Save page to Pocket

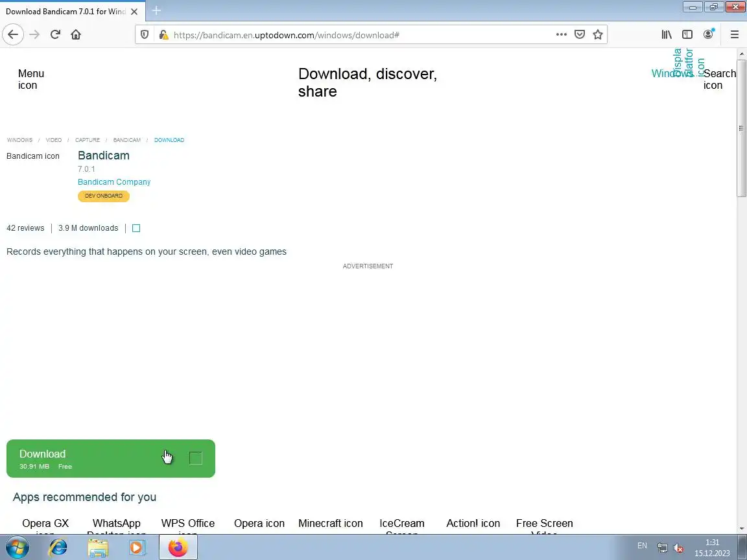click(x=579, y=35)
